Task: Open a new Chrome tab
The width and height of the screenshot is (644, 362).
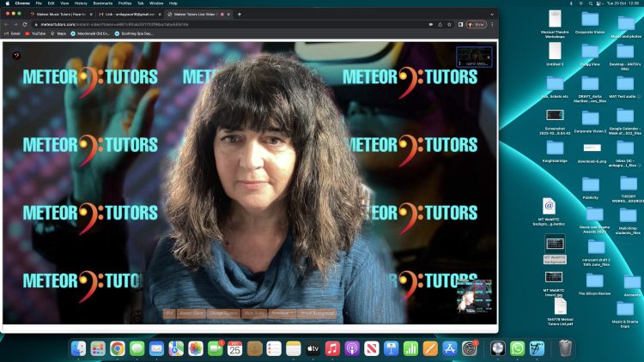Action: click(240, 15)
